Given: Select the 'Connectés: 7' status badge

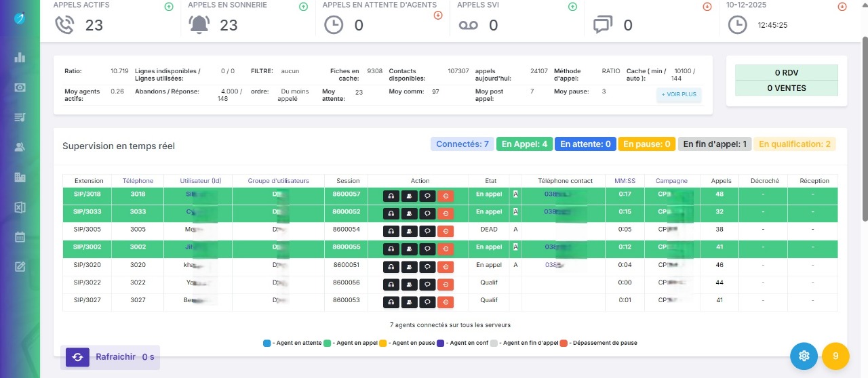Looking at the screenshot, I should click(462, 144).
